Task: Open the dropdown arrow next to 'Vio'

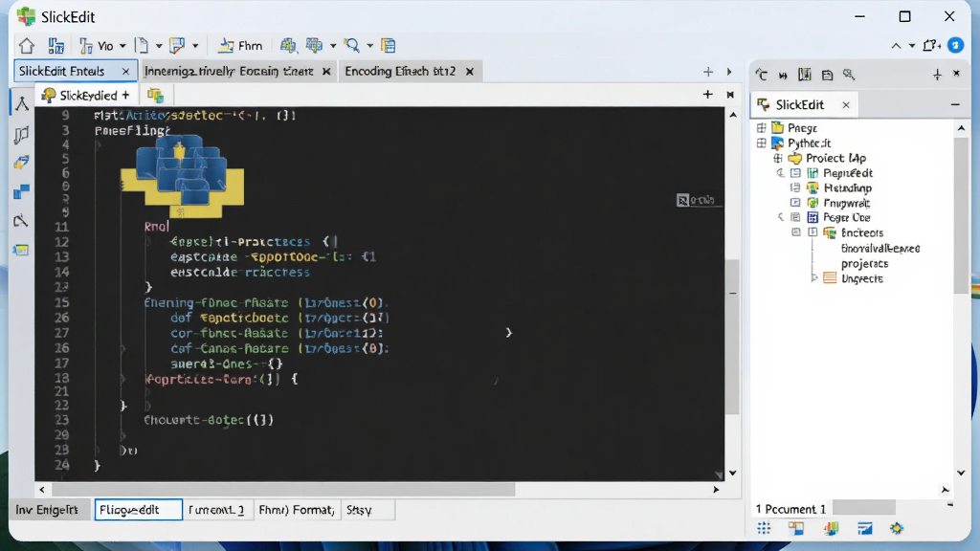Action: 122,46
